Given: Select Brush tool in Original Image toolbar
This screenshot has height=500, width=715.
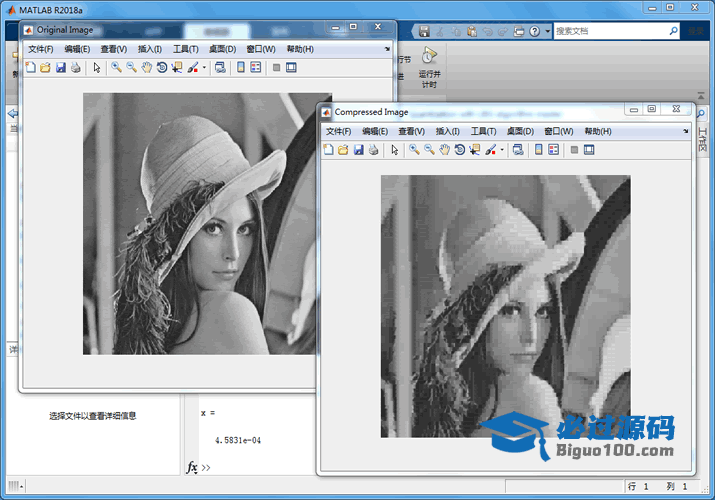Looking at the screenshot, I should click(x=193, y=67).
